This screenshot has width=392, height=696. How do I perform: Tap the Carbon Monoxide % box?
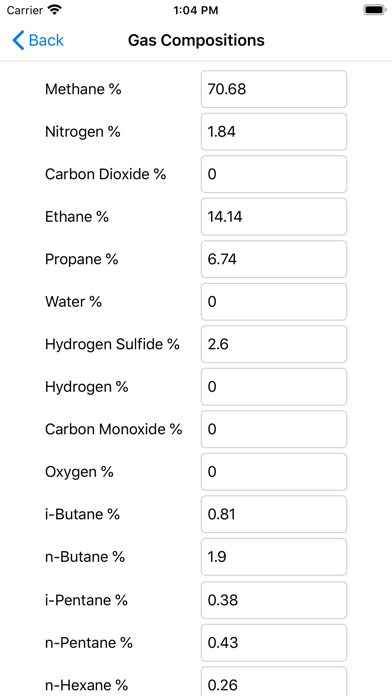[x=274, y=429]
